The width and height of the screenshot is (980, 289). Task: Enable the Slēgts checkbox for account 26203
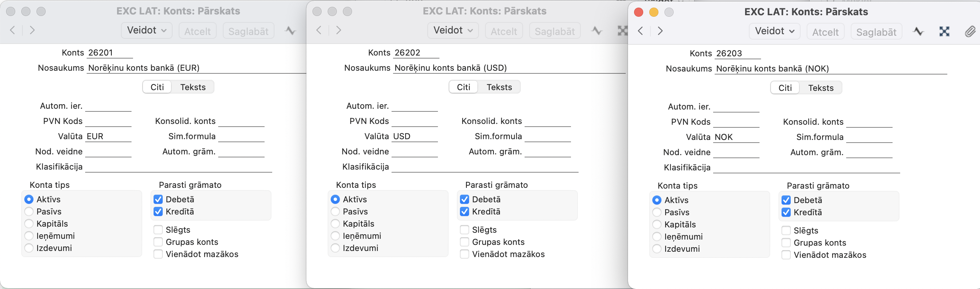pos(786,230)
